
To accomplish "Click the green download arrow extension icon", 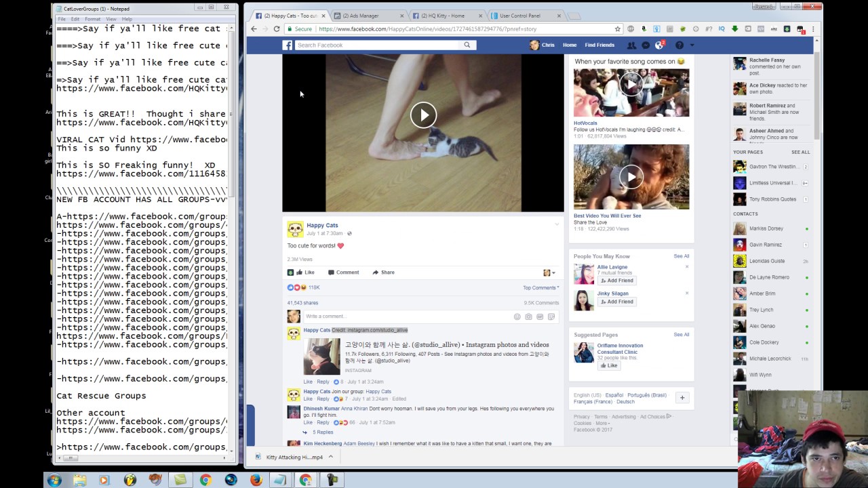I will (x=734, y=29).
